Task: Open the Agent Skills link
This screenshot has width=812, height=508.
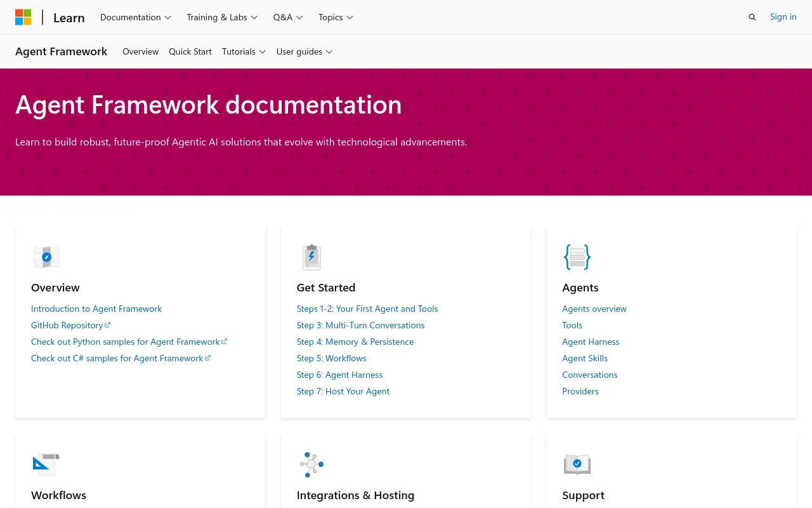Action: pyautogui.click(x=585, y=358)
